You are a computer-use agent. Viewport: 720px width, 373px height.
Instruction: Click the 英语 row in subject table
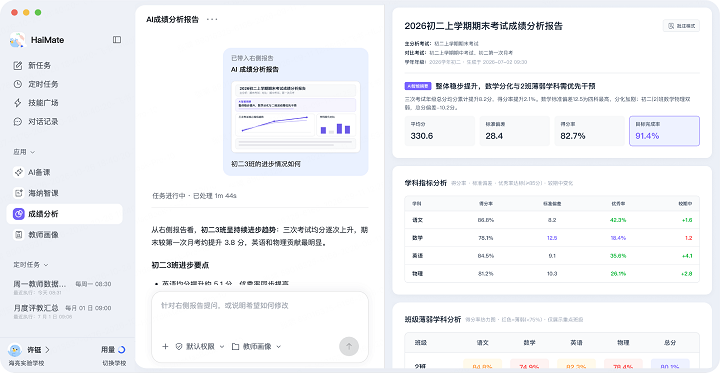(552, 256)
